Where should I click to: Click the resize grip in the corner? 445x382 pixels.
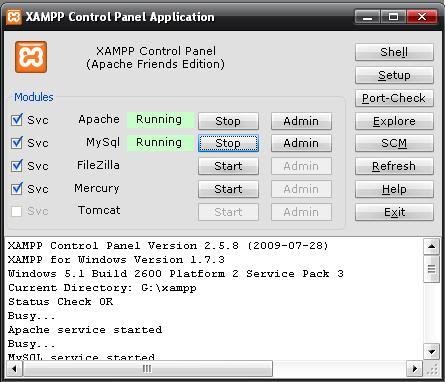432,369
